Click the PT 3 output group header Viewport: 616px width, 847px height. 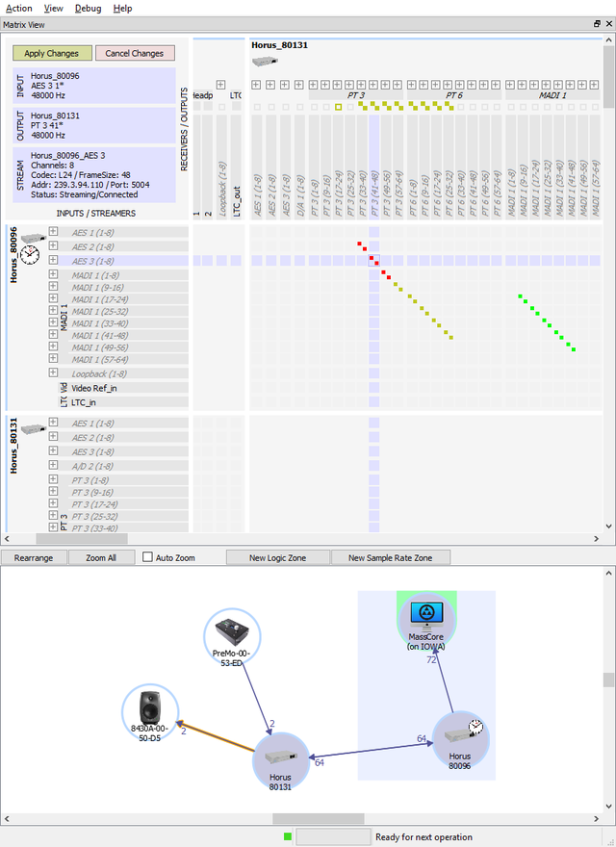(355, 95)
